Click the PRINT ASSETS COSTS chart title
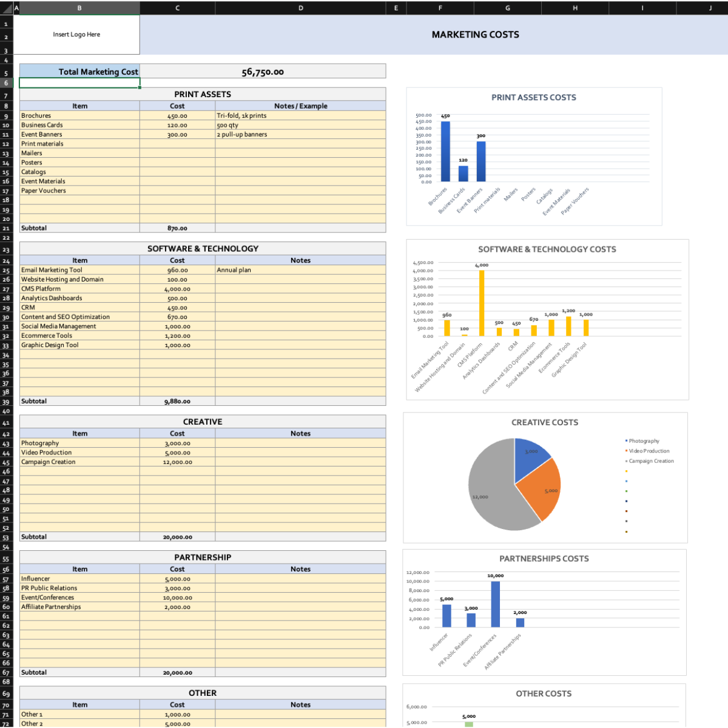 click(x=533, y=97)
